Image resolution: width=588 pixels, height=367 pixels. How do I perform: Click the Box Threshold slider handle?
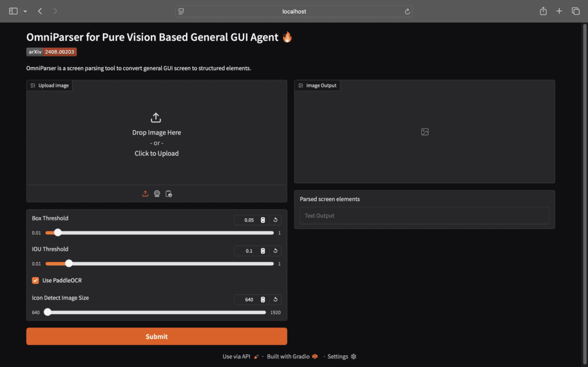click(57, 233)
